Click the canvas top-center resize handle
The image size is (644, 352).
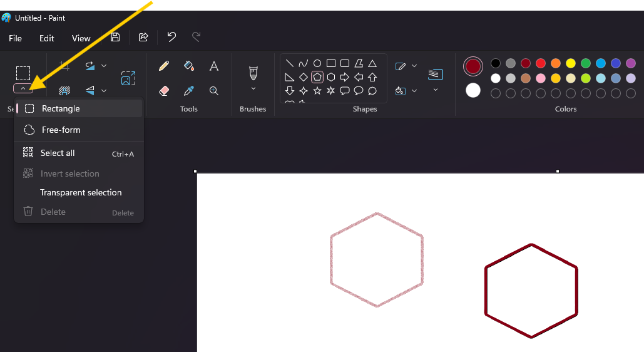[558, 171]
